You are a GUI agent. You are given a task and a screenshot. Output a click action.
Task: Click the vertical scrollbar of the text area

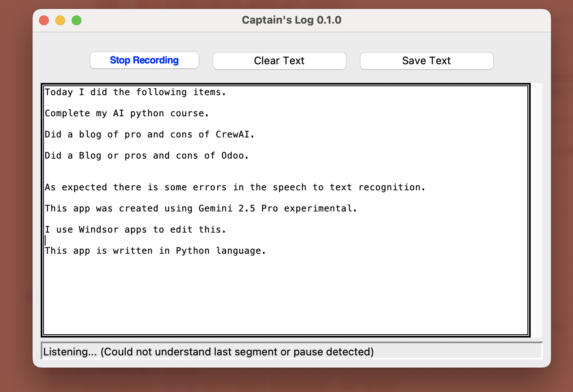pyautogui.click(x=537, y=210)
